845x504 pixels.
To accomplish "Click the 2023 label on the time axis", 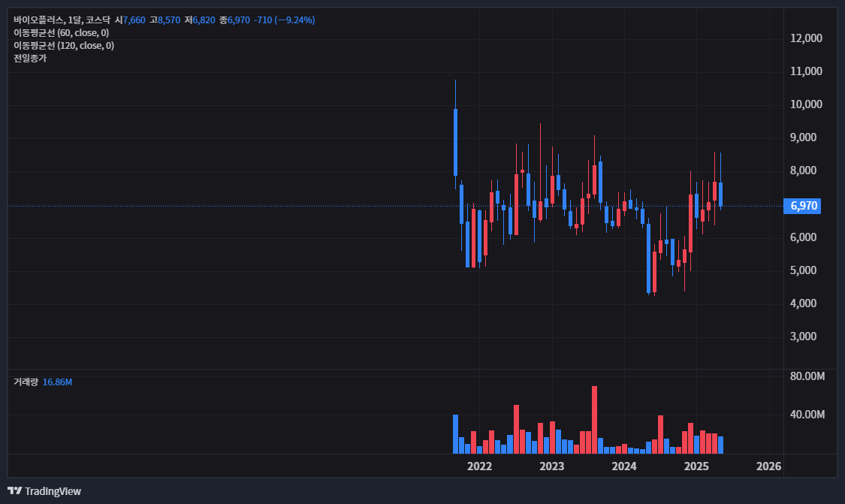I will [552, 466].
